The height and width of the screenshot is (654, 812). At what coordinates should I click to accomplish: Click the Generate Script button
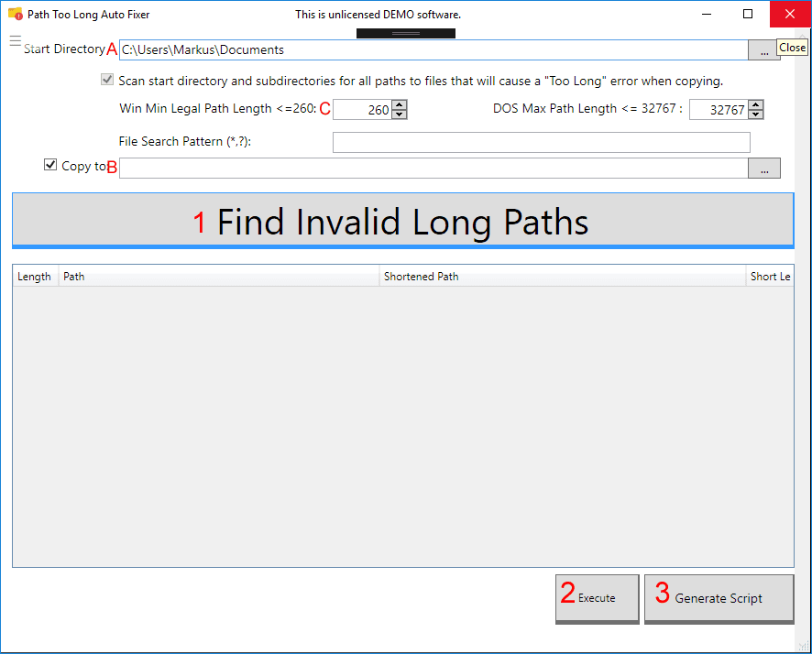point(719,598)
